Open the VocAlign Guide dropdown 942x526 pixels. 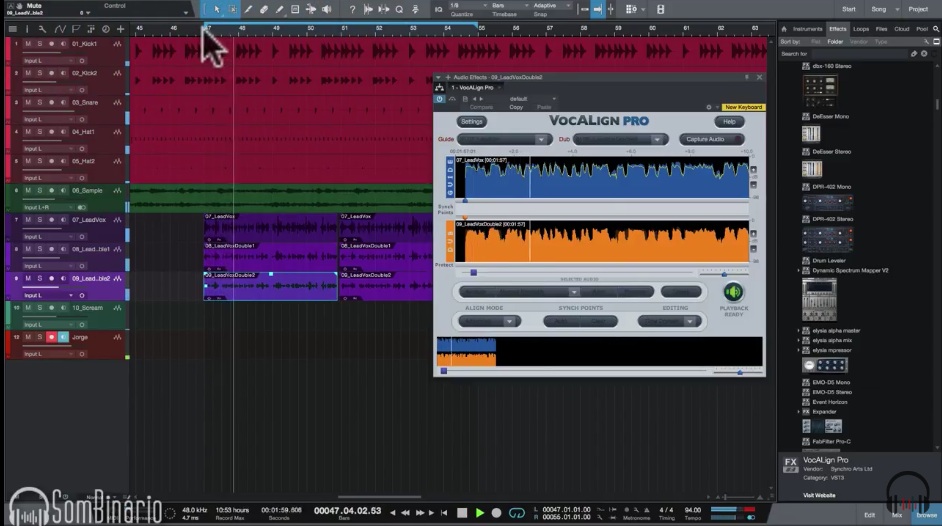(503, 139)
